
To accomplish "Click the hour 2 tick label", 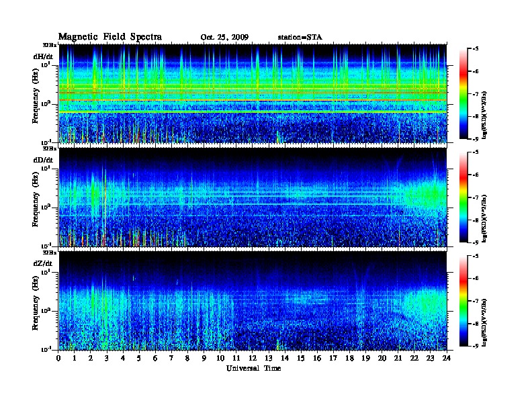I will [x=91, y=359].
